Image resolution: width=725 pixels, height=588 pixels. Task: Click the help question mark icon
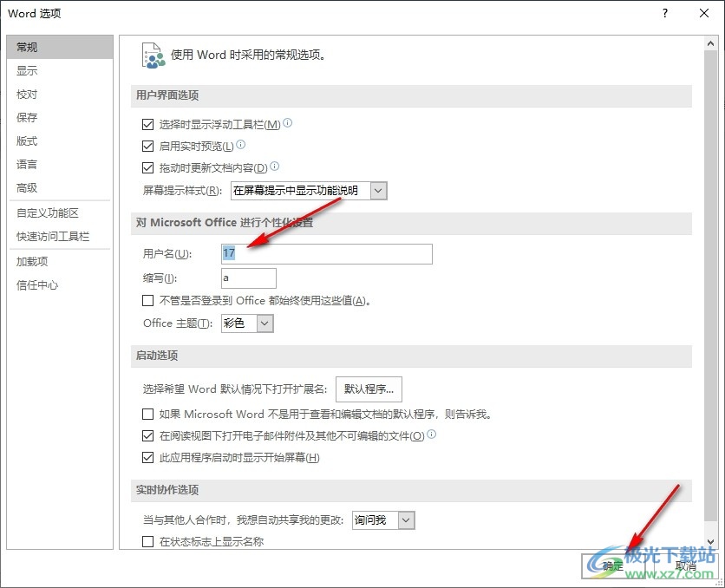click(665, 13)
